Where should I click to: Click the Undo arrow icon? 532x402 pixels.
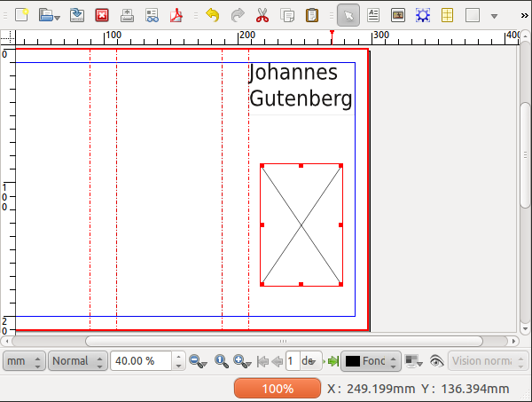[212, 15]
